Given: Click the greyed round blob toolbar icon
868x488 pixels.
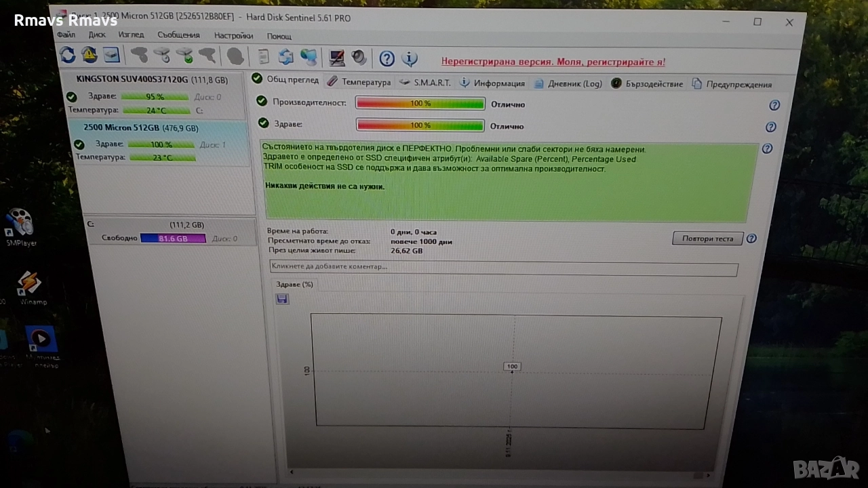Looking at the screenshot, I should coord(235,57).
